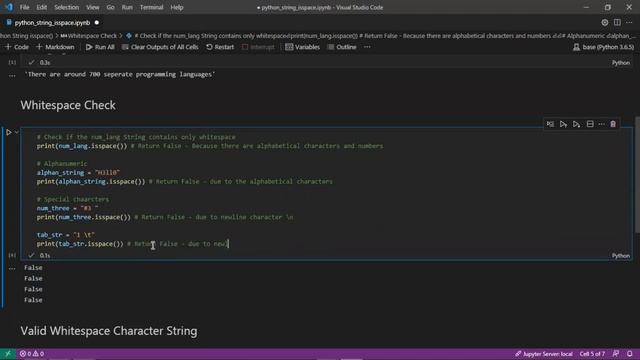Open the Run menu
Image resolution: width=640 pixels, height=360 pixels.
click(127, 7)
